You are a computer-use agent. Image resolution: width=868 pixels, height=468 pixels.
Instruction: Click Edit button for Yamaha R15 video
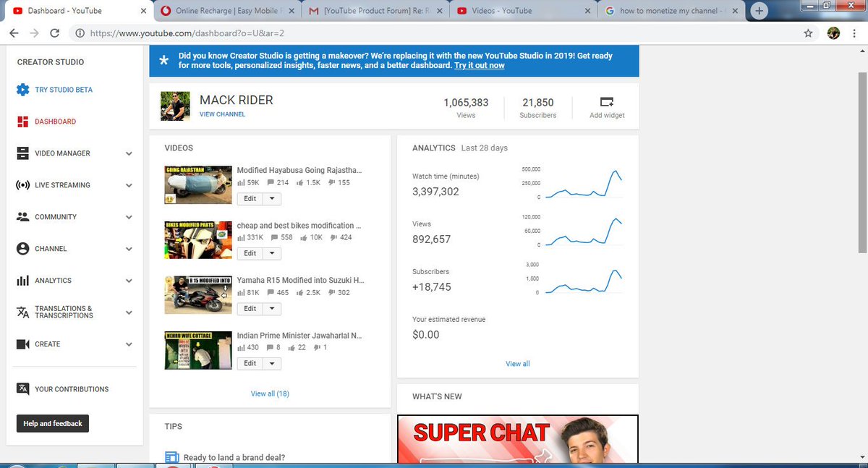pos(250,308)
